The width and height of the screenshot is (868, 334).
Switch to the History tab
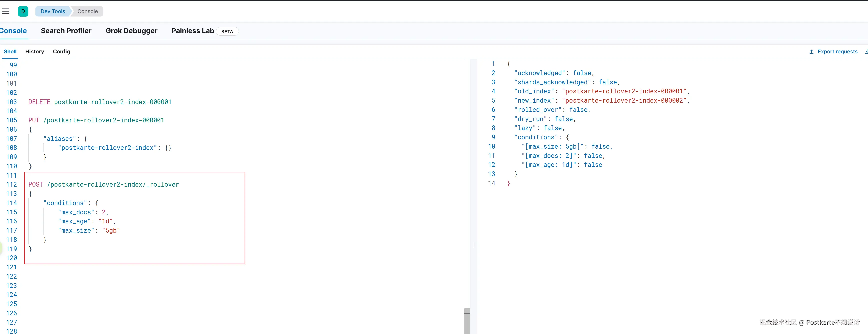[x=35, y=51]
